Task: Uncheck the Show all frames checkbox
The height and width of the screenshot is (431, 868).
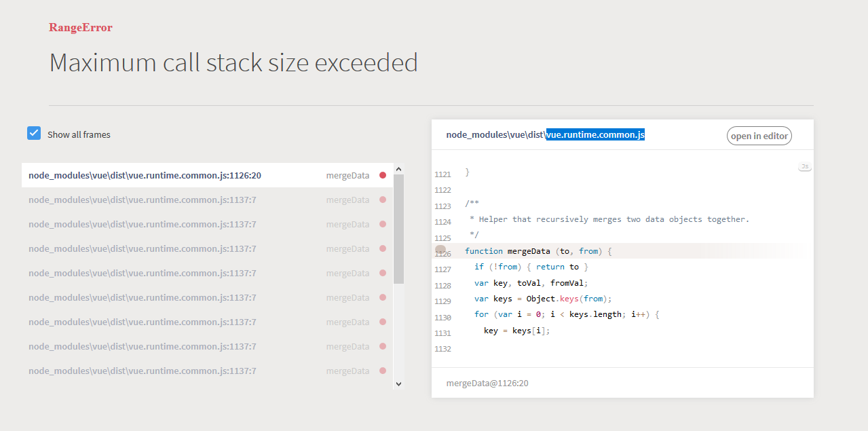Action: coord(34,133)
